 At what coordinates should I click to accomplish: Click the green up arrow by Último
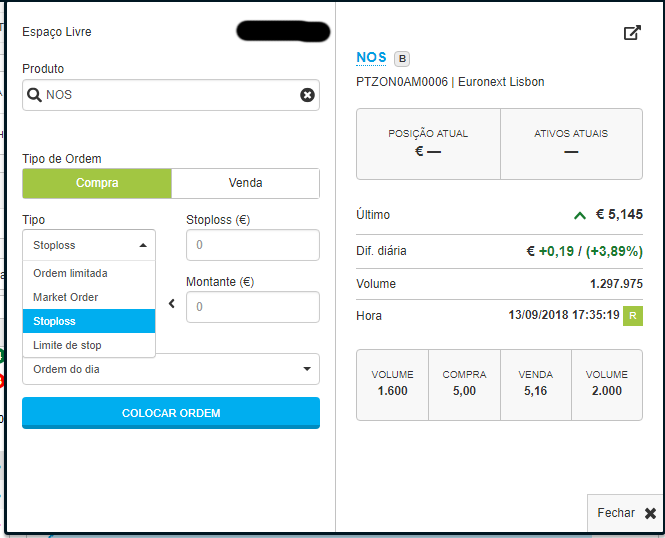click(580, 215)
